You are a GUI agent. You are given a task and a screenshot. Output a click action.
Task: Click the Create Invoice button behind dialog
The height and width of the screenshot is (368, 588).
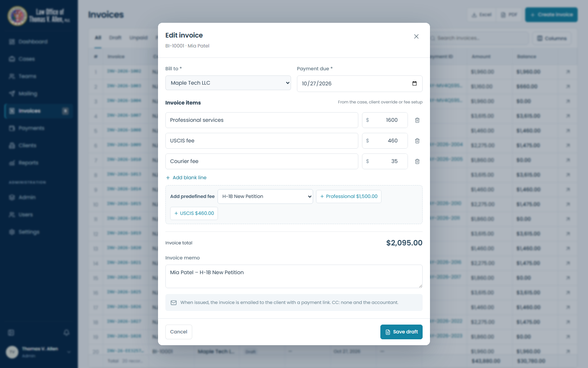551,15
